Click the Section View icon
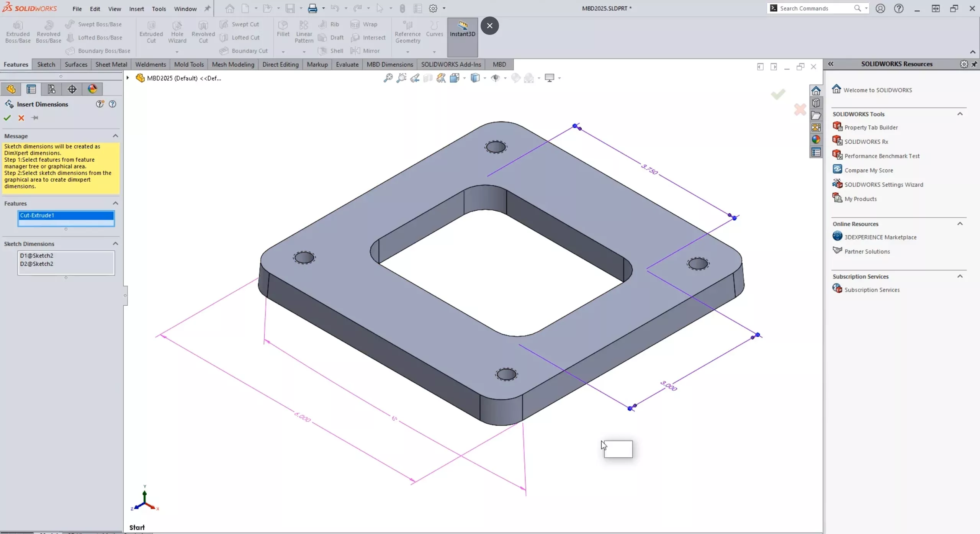980x534 pixels. point(428,78)
